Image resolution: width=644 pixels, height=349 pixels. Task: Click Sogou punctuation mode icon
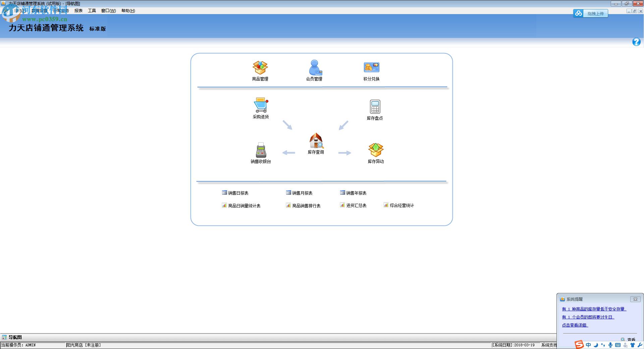pyautogui.click(x=603, y=345)
